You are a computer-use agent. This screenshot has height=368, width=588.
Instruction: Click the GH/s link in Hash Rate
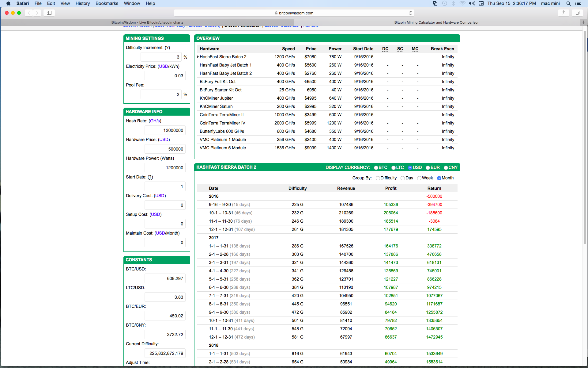click(155, 121)
